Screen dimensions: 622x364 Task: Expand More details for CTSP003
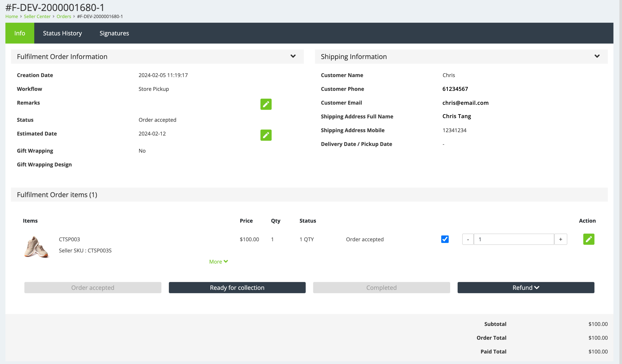(x=218, y=262)
